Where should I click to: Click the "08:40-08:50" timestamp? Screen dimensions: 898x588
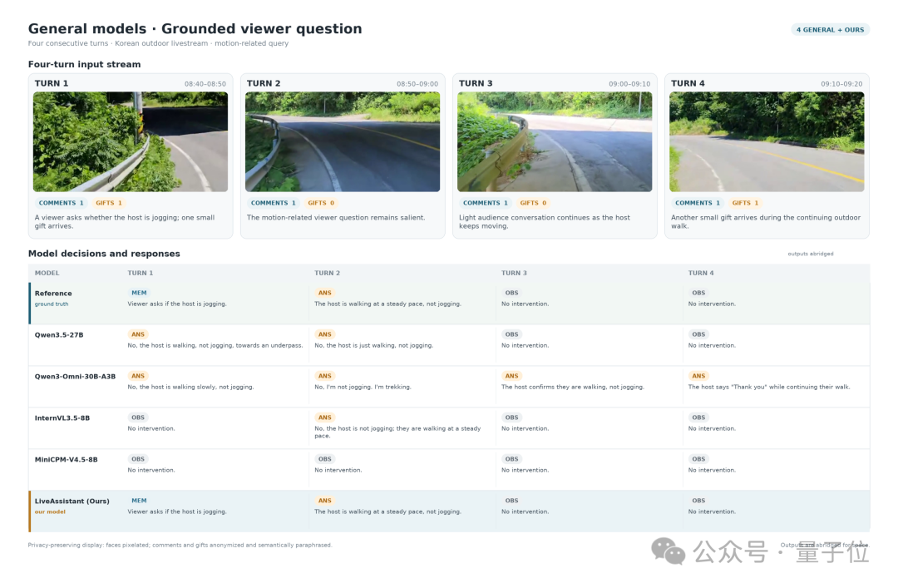pos(205,84)
